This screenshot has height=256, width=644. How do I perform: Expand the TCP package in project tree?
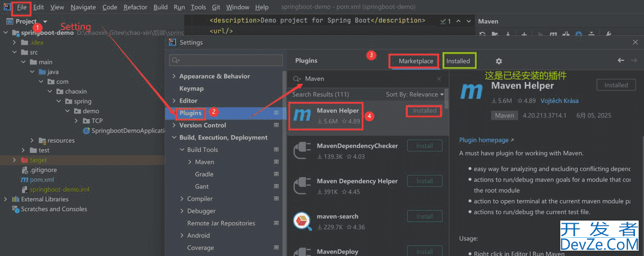(x=77, y=121)
